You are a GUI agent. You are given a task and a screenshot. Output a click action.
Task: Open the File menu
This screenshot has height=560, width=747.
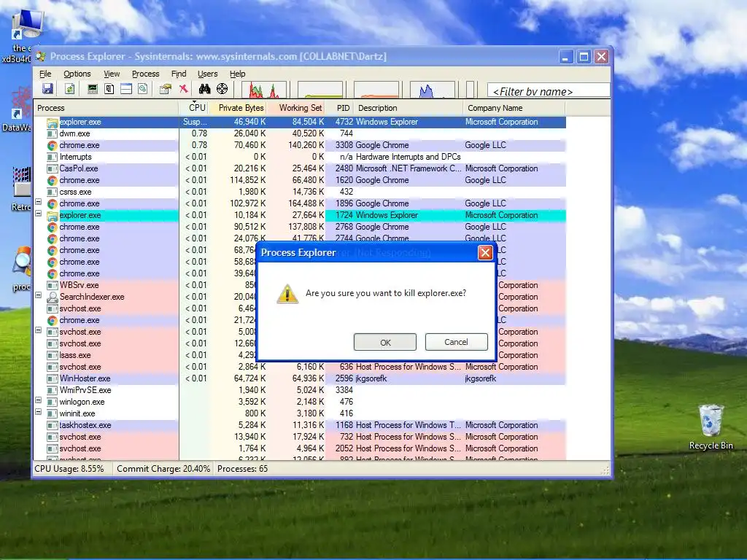[45, 74]
